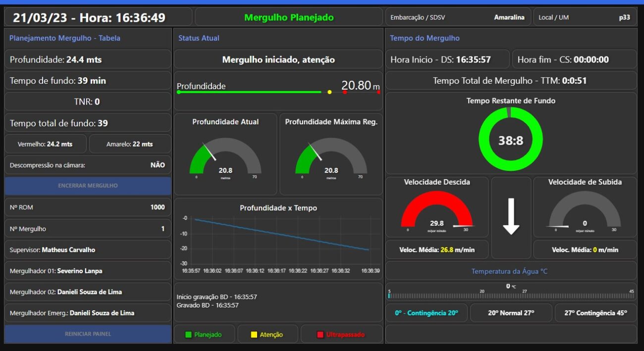Click the Tempo Restante de Fundo ring
The height and width of the screenshot is (351, 644).
click(x=510, y=140)
